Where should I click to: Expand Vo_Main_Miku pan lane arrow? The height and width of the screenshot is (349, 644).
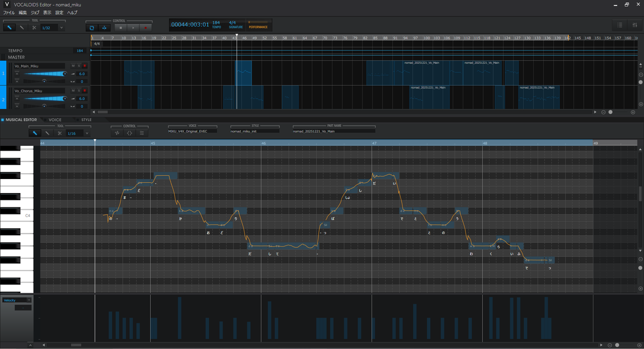(x=17, y=81)
